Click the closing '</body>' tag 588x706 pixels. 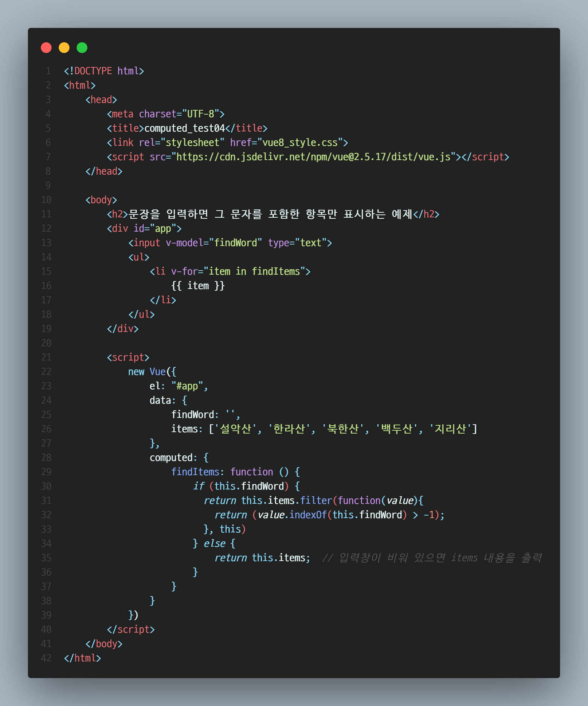click(x=104, y=644)
